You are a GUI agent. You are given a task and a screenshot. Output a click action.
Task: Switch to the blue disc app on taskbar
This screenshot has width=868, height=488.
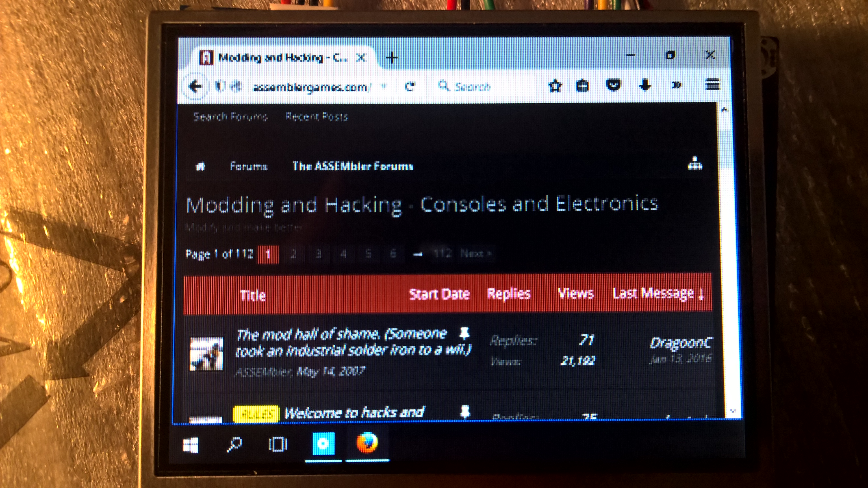(324, 444)
